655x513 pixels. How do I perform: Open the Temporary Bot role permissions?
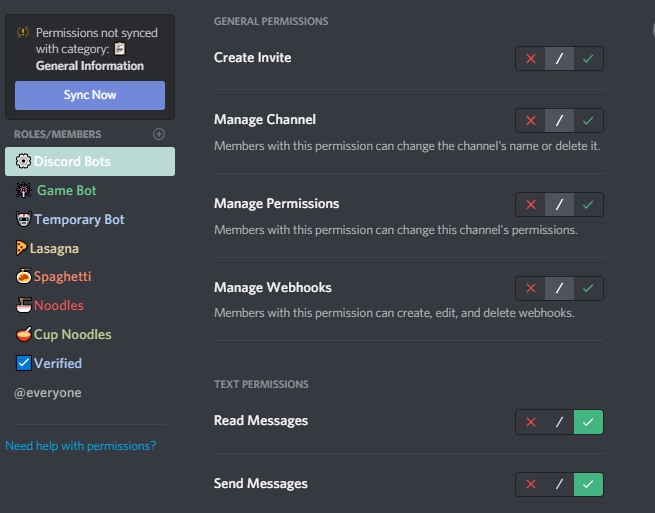coord(79,219)
